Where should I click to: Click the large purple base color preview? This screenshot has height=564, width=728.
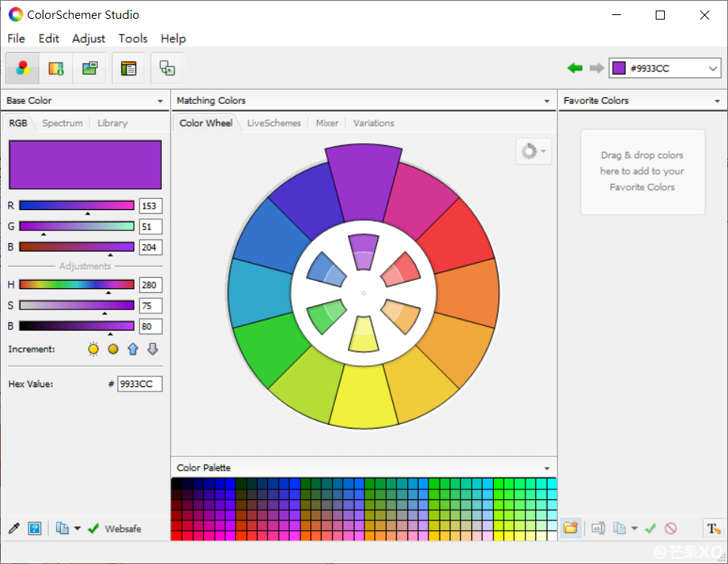(85, 165)
